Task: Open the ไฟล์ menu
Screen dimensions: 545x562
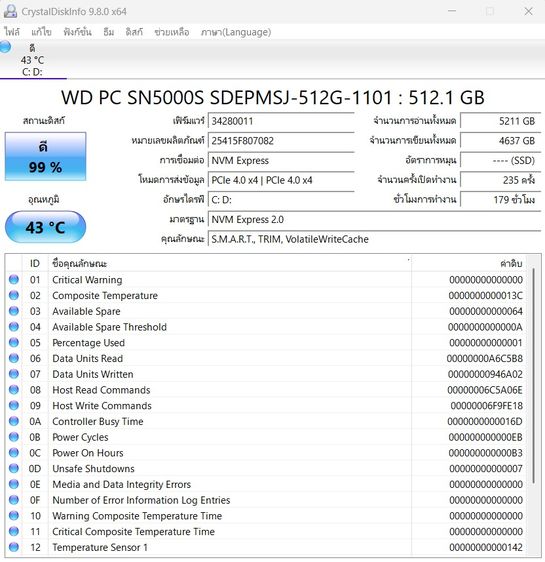Action: (12, 32)
